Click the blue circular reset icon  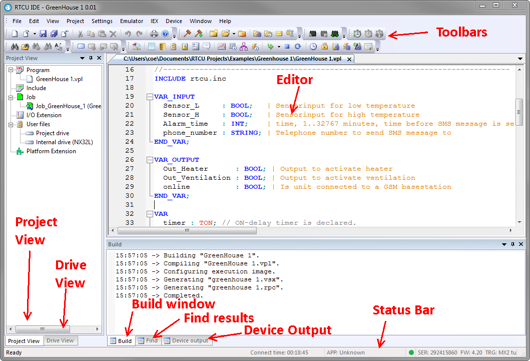pyautogui.click(x=298, y=46)
